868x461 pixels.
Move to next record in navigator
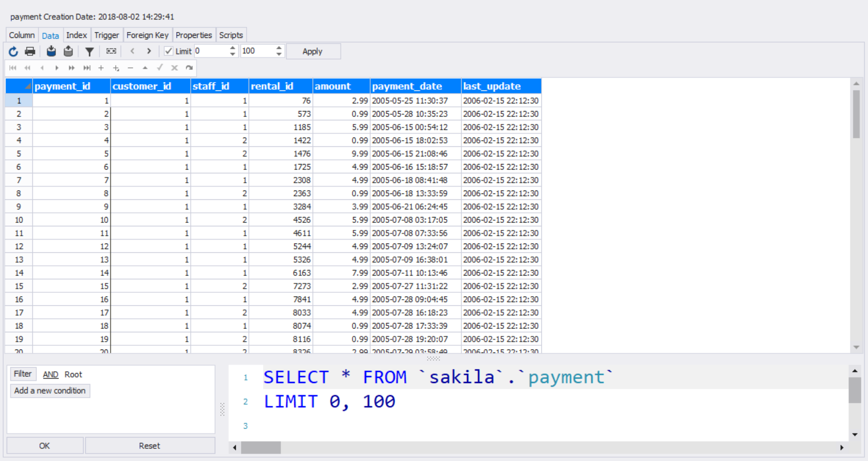tap(57, 68)
